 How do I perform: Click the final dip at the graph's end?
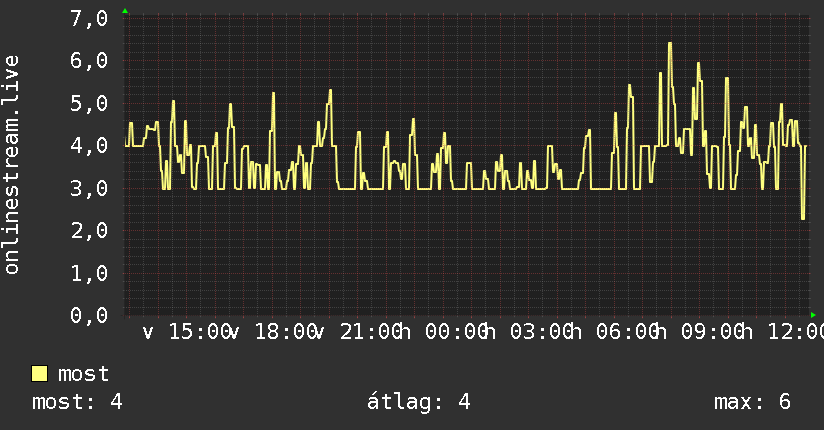(x=802, y=218)
